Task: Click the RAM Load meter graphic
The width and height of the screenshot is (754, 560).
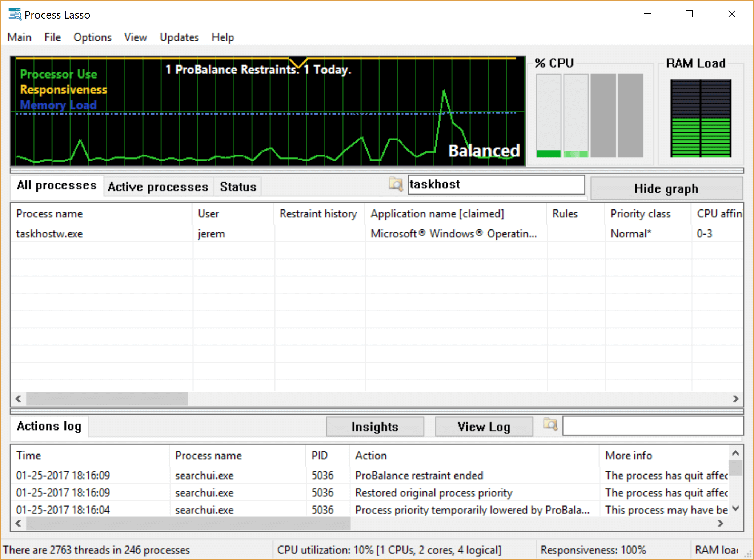Action: point(701,118)
